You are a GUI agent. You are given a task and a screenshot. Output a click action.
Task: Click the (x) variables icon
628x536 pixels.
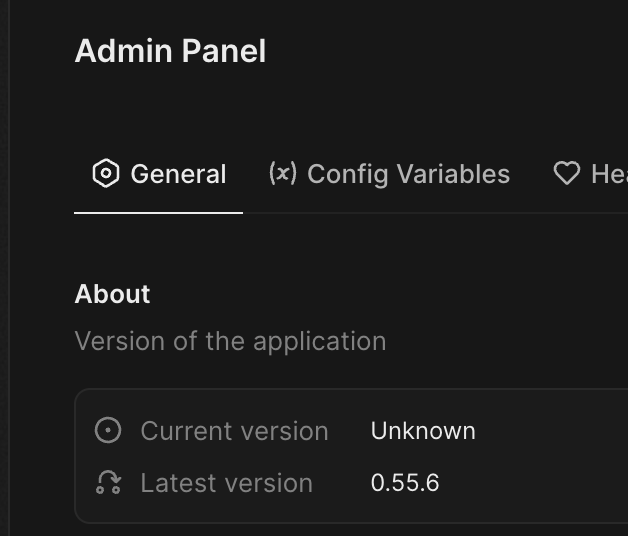[283, 173]
